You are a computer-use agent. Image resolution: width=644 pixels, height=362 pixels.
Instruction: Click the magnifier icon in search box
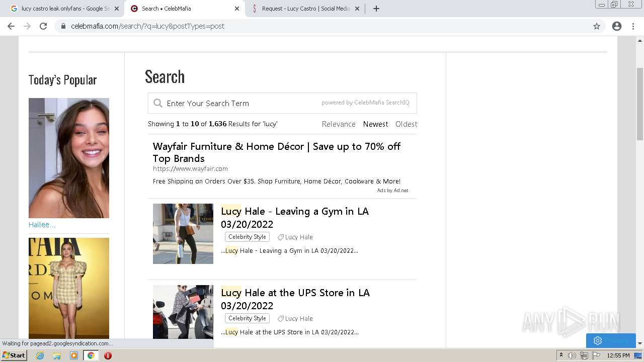point(157,103)
